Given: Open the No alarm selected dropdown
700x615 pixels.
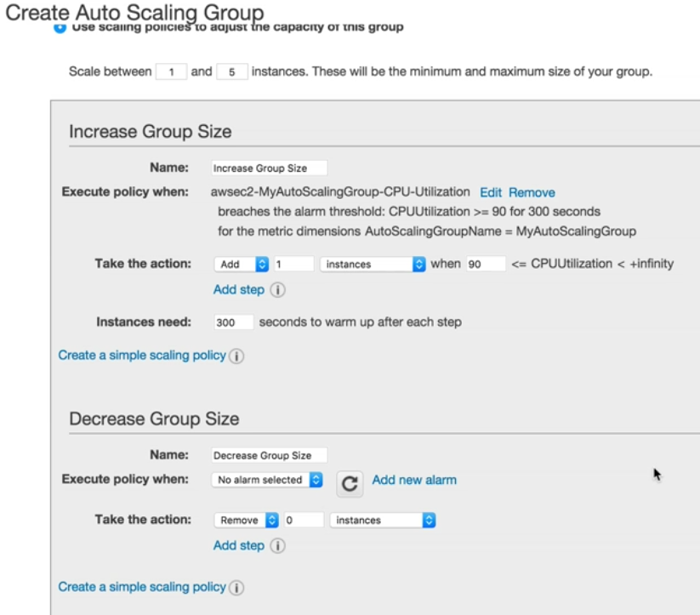Looking at the screenshot, I should coord(267,480).
